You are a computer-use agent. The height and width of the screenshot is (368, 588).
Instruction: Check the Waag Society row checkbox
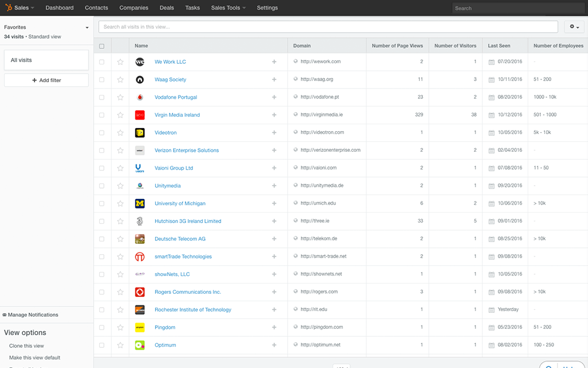pos(102,79)
